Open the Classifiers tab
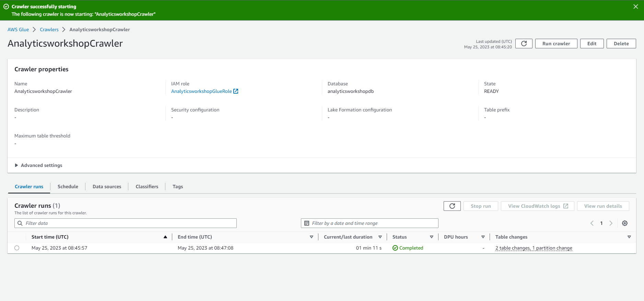Image resolution: width=644 pixels, height=301 pixels. [x=147, y=186]
